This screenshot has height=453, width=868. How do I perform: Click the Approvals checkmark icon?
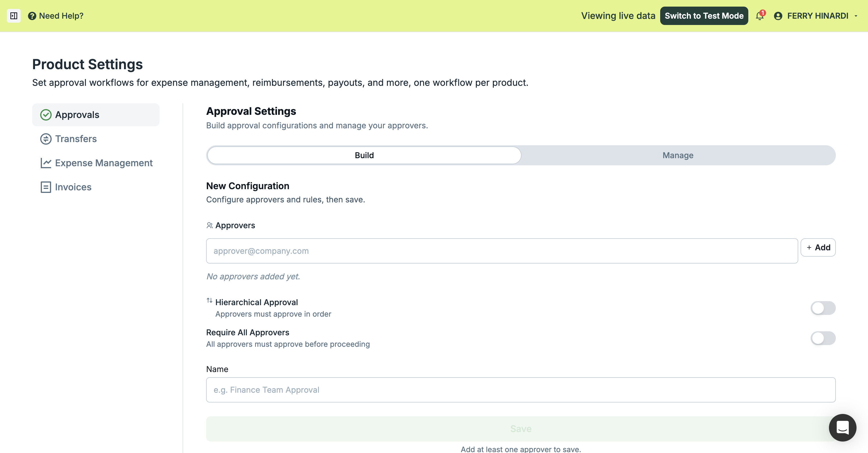pyautogui.click(x=46, y=115)
